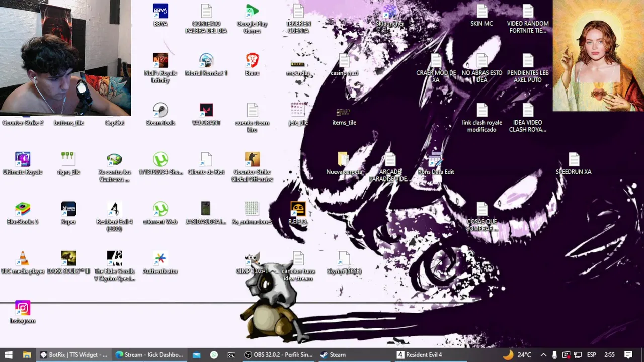
Task: Launch GIMP 3.0.6-1 desktop icon
Action: point(252,262)
